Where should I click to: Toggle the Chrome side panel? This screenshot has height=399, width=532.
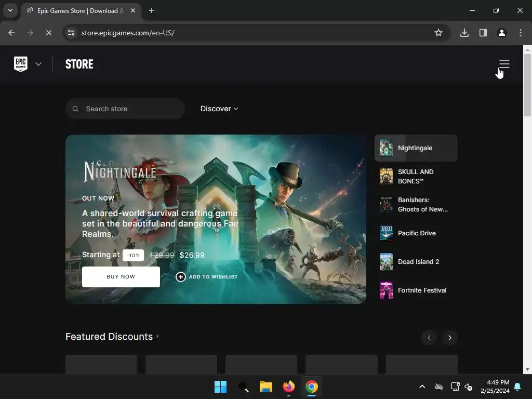pyautogui.click(x=483, y=33)
